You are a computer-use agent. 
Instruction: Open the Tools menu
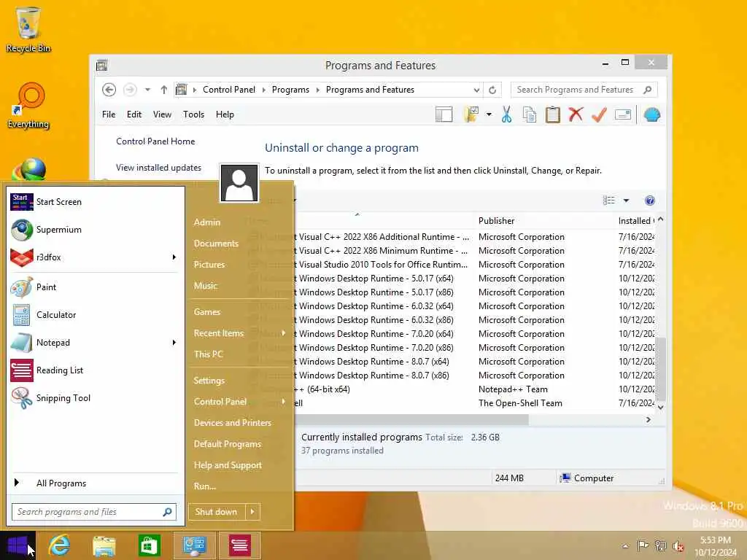(x=193, y=114)
